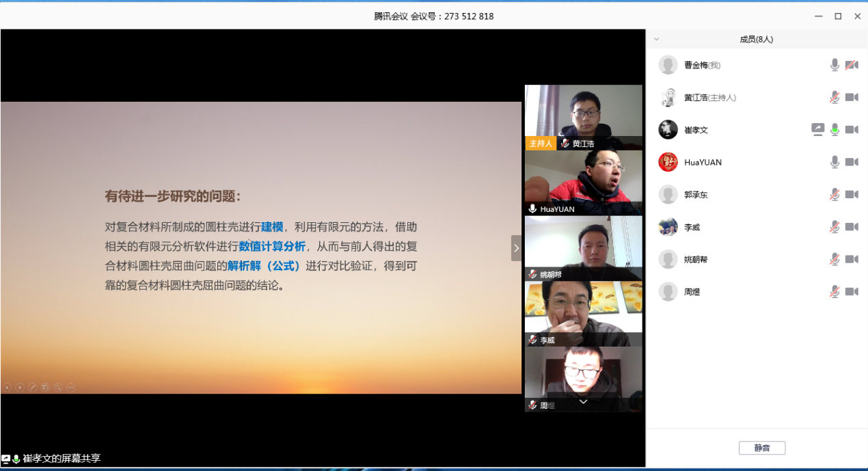Click HuaYUAN's red avatar in member list

[x=668, y=162]
